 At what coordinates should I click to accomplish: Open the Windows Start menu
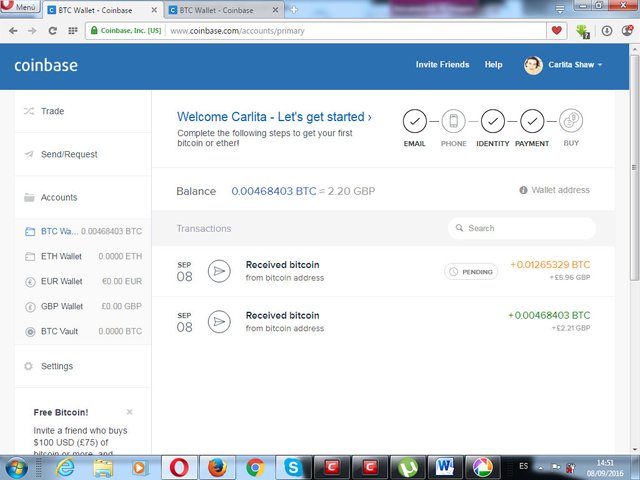tap(16, 468)
